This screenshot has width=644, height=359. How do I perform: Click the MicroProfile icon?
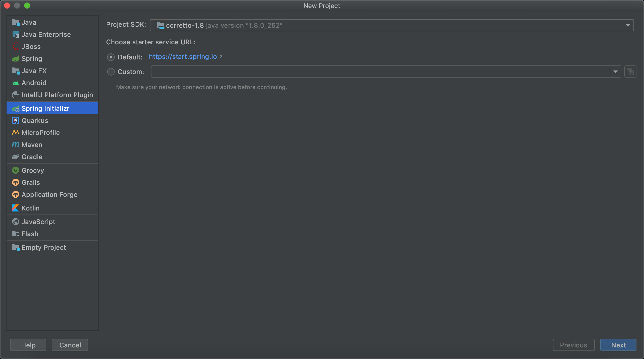(x=16, y=133)
